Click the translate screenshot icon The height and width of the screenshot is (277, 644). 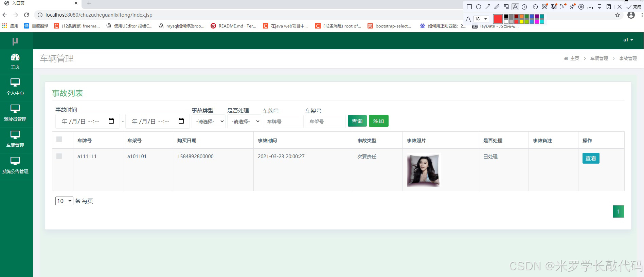(554, 7)
